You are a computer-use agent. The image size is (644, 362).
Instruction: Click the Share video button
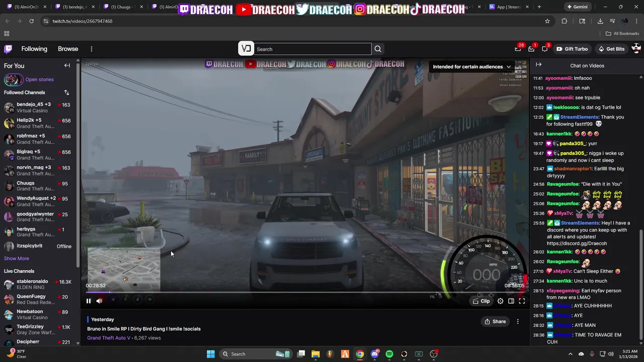(x=495, y=321)
